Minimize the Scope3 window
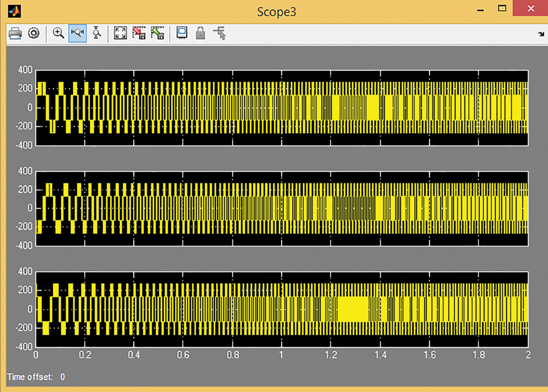The image size is (548, 392). point(480,9)
